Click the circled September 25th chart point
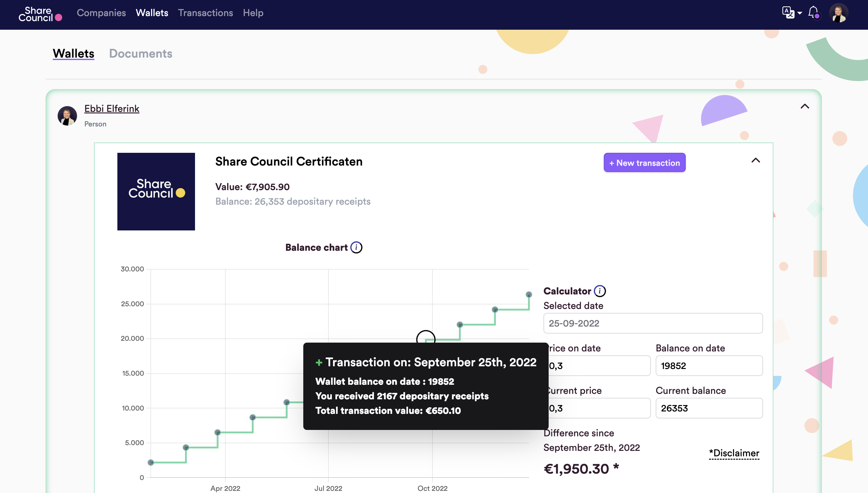Viewport: 868px width, 493px height. [x=426, y=339]
